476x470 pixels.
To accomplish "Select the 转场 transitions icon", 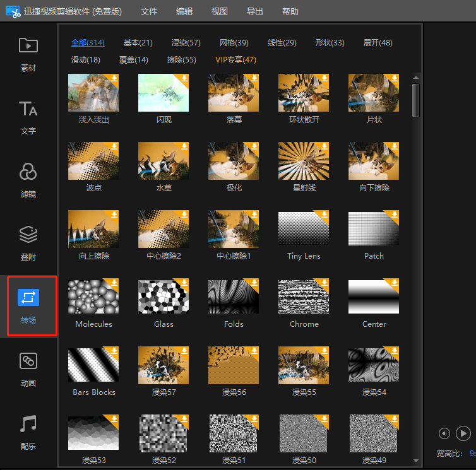I will 28,297.
